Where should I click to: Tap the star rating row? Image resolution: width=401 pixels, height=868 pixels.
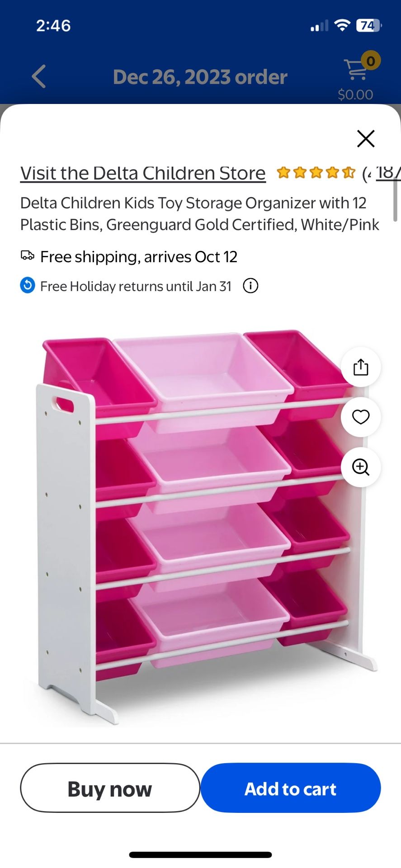316,172
